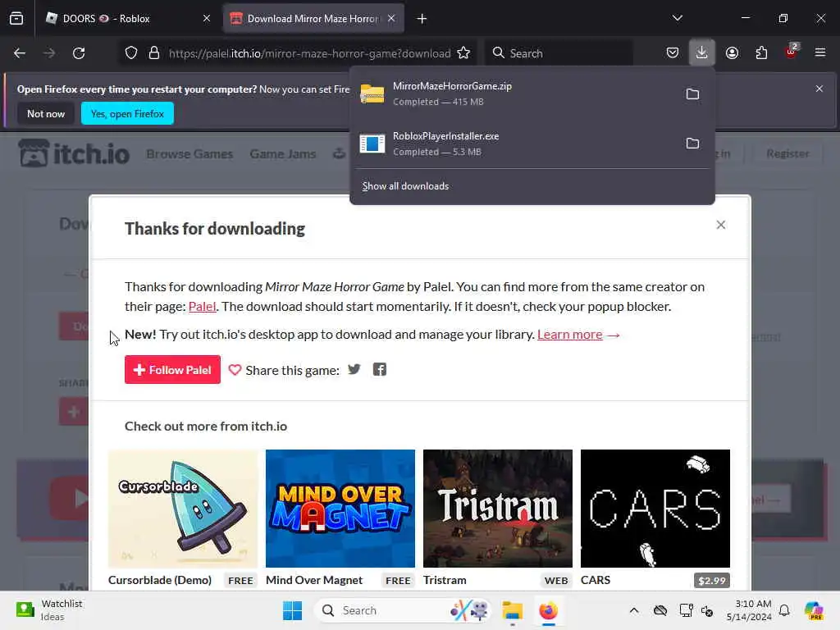
Task: Click the Register button on itch.io
Action: tap(787, 153)
